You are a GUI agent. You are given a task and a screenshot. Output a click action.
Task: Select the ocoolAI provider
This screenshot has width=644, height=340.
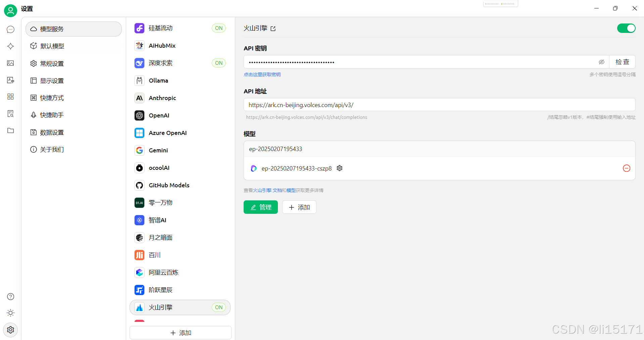tap(180, 168)
